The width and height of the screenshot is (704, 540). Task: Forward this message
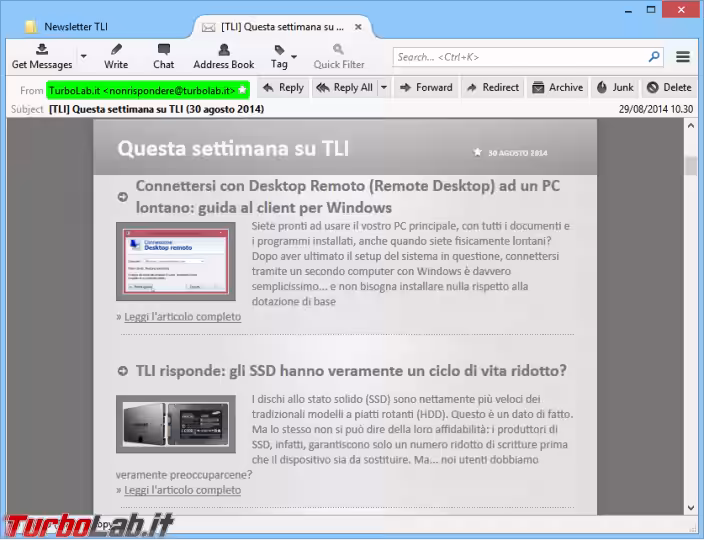pos(426,88)
